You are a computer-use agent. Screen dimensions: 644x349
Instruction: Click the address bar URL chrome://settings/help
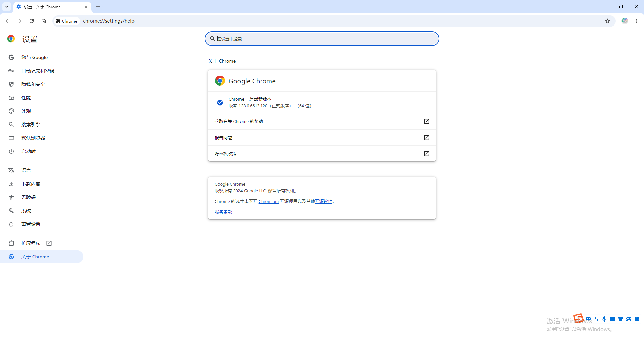tap(109, 21)
